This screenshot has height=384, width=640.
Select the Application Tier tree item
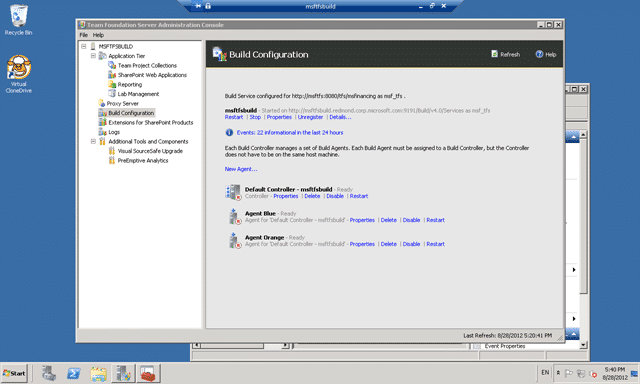(x=127, y=55)
